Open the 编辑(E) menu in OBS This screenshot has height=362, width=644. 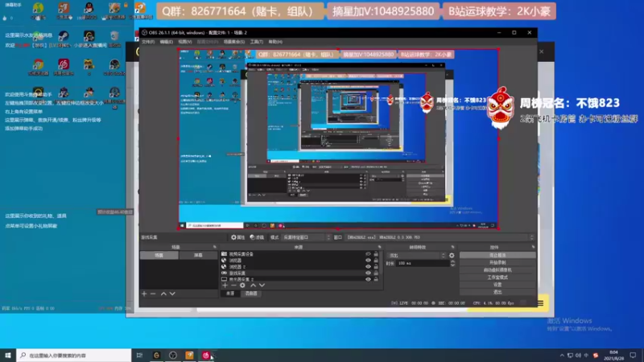coord(167,42)
